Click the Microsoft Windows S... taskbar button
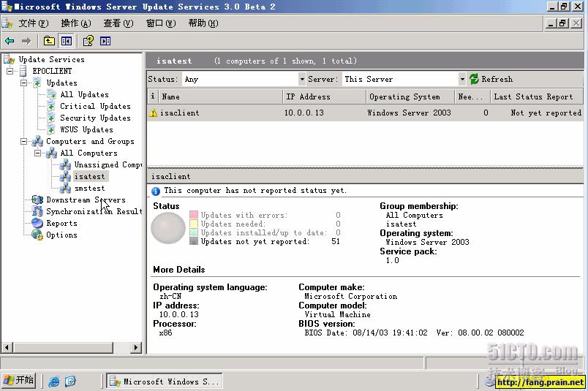The image size is (588, 391). point(165,381)
